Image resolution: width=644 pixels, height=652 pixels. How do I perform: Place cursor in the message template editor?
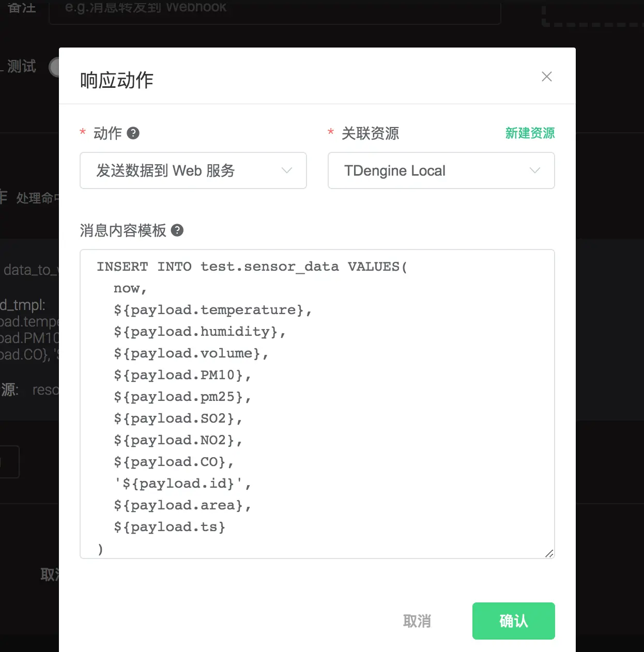pos(317,403)
